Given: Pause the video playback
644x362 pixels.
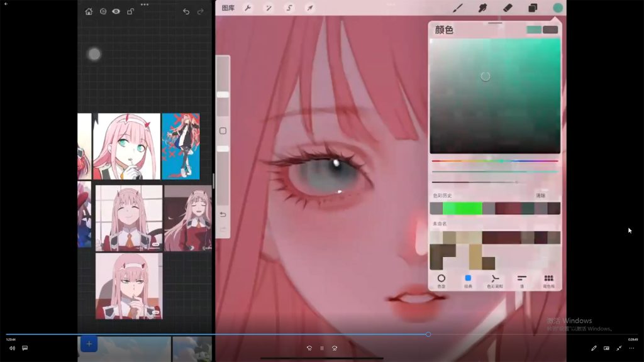Looking at the screenshot, I should [322, 348].
